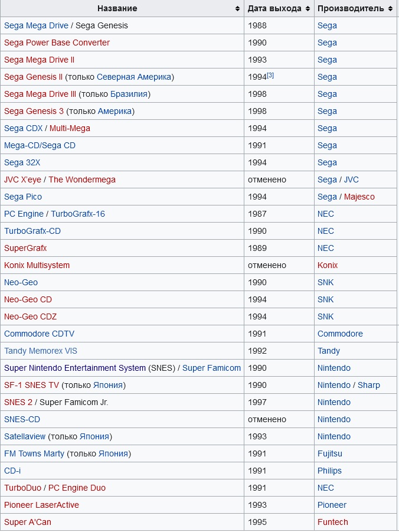Open the Funtech manufacturer link

[333, 522]
